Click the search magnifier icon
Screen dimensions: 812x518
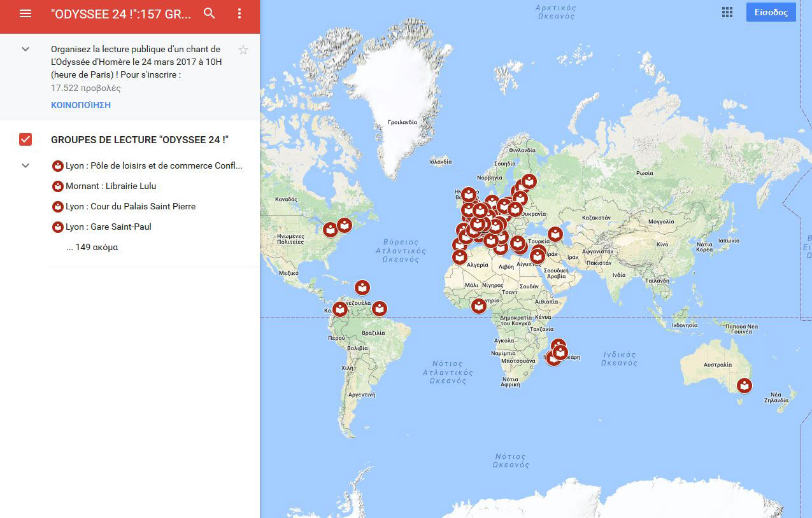210,13
